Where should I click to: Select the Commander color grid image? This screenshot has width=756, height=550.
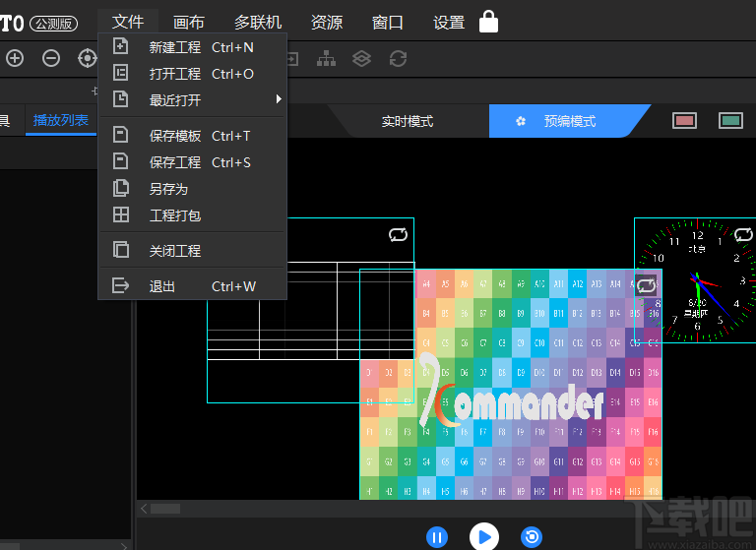511,384
